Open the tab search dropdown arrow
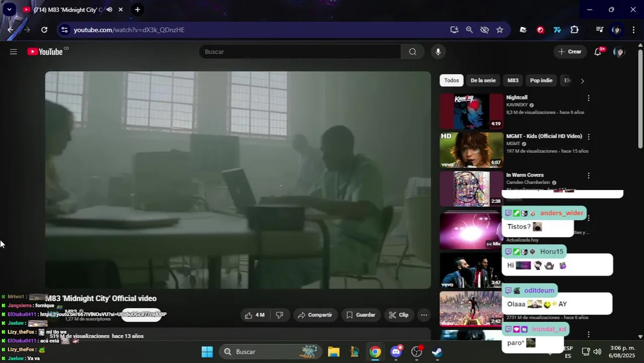The image size is (644, 363). [x=9, y=10]
